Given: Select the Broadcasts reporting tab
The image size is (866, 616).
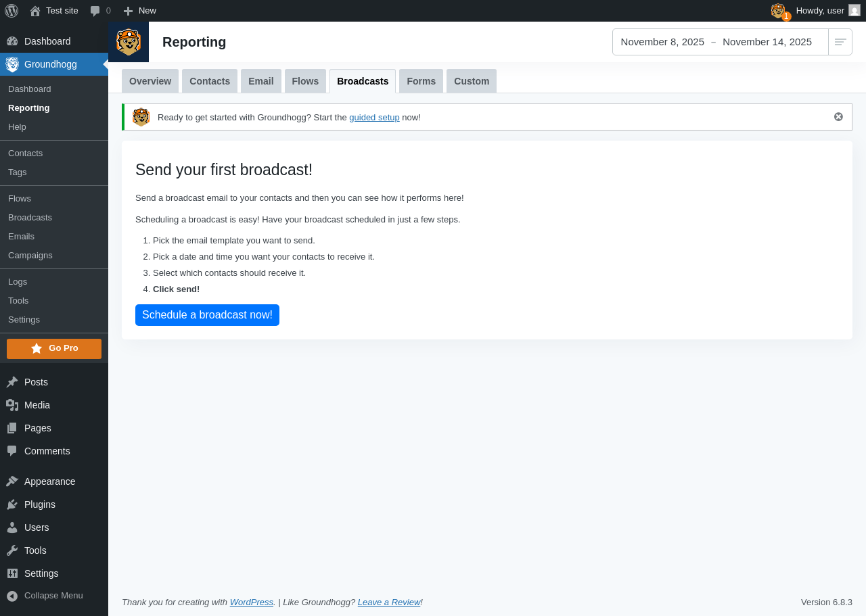Looking at the screenshot, I should (x=363, y=81).
